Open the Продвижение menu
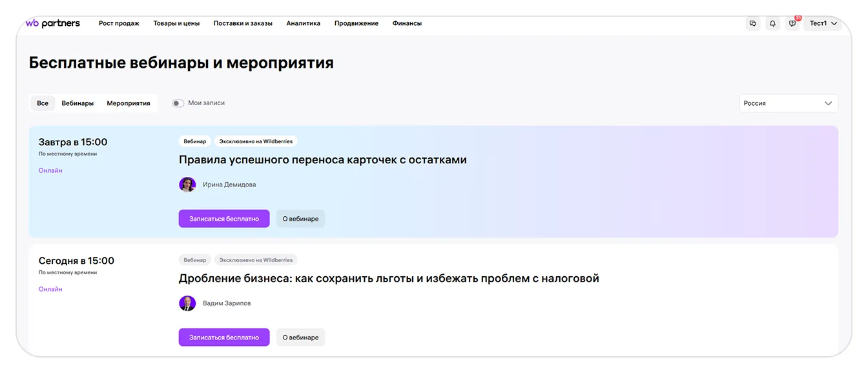 click(x=356, y=24)
